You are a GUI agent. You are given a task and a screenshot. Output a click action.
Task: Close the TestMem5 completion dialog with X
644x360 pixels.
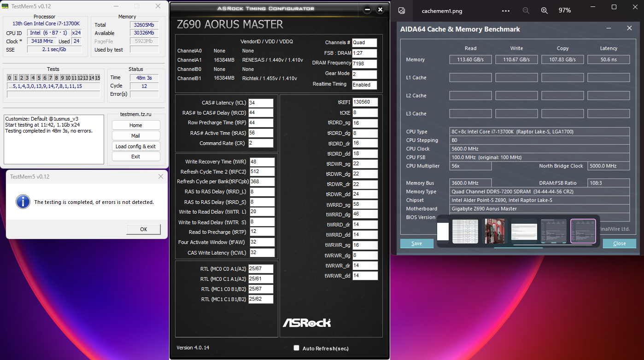tap(160, 176)
